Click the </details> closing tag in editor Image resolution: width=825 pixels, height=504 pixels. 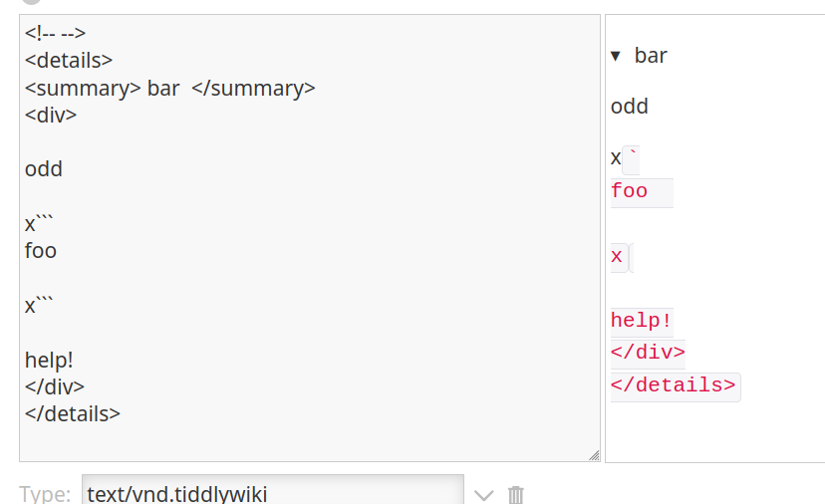click(73, 413)
